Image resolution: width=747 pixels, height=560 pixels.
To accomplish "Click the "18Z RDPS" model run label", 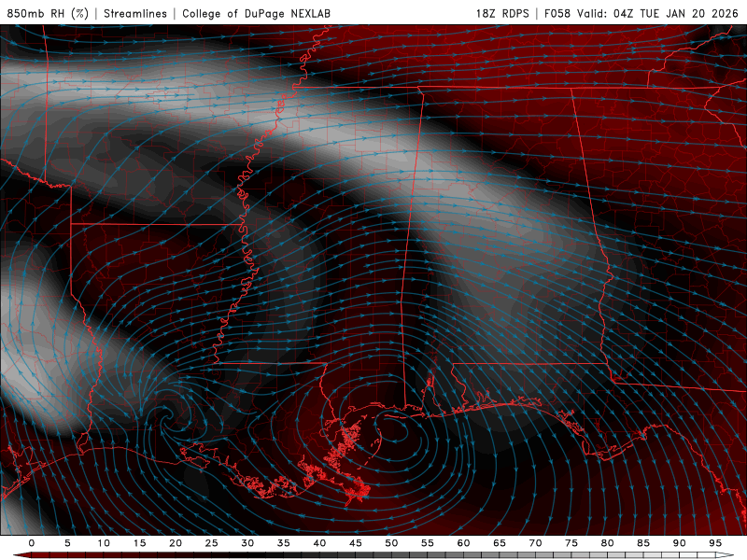I will coord(502,13).
